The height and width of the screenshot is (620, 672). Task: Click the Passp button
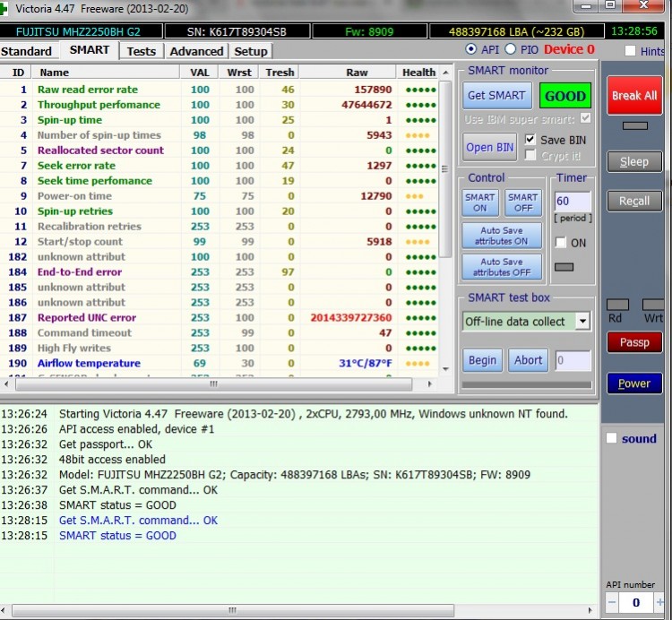[634, 342]
